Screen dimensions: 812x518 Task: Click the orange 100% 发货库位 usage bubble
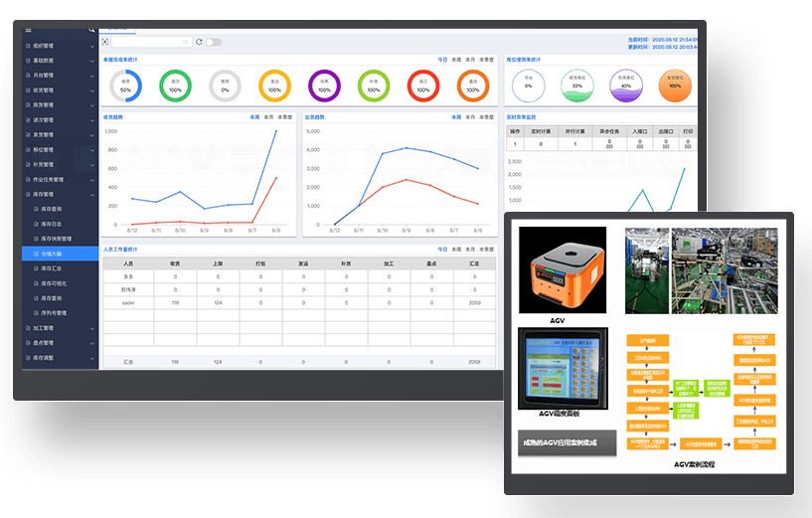(674, 85)
